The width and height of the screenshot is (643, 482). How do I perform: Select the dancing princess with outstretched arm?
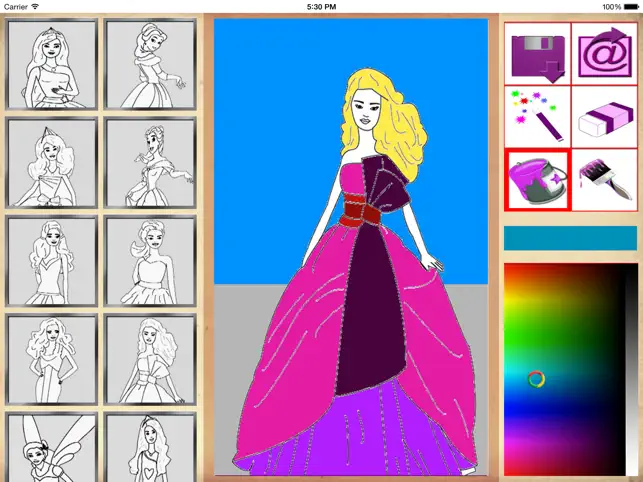coord(150,163)
